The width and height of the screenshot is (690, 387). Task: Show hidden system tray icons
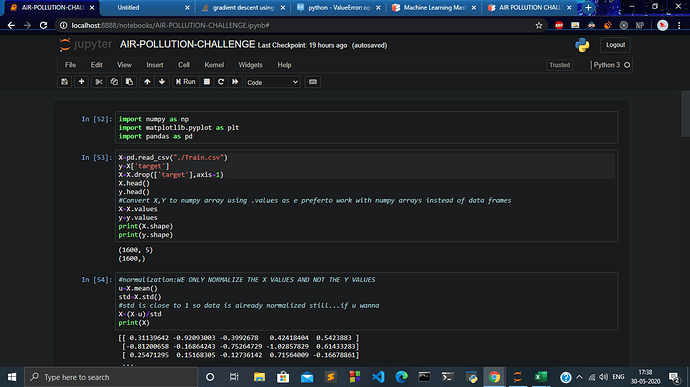coord(579,377)
